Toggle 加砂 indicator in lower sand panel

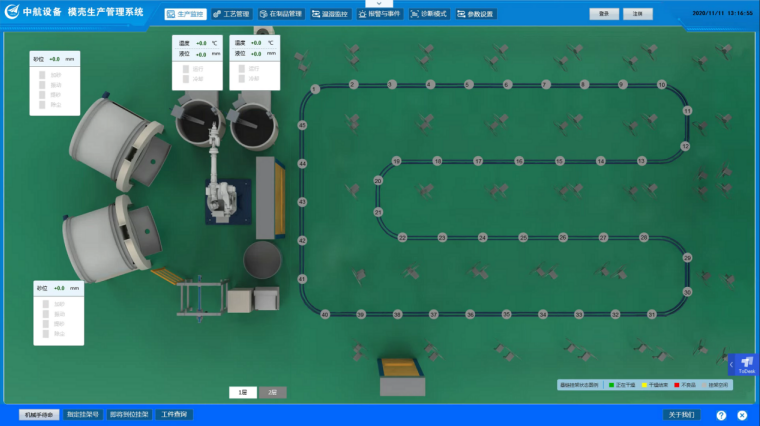click(x=46, y=304)
